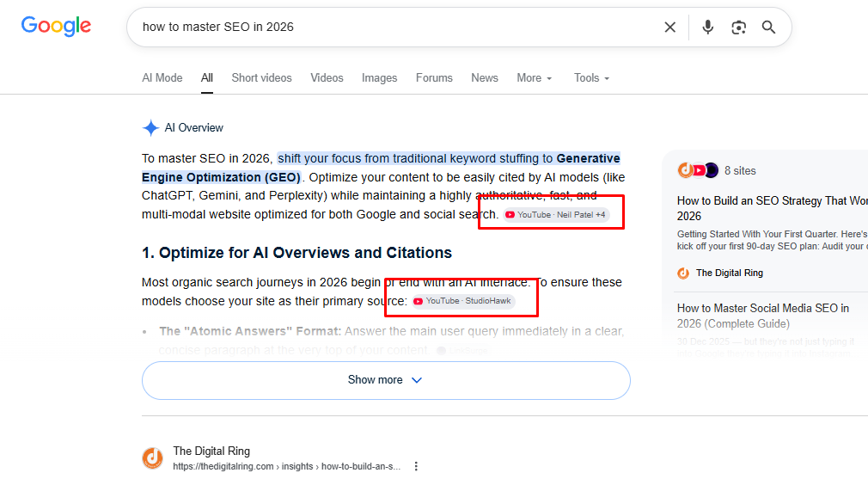
Task: Click the Google logo
Action: pos(56,26)
